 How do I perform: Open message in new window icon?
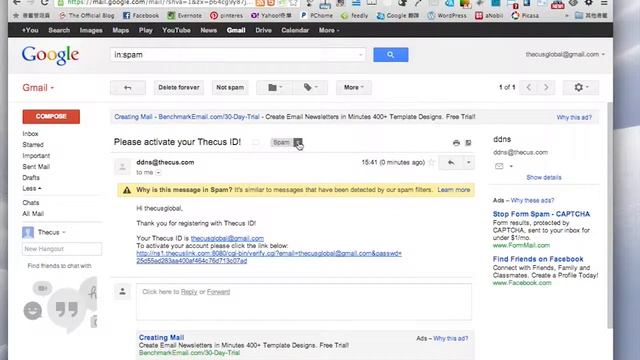[469, 142]
